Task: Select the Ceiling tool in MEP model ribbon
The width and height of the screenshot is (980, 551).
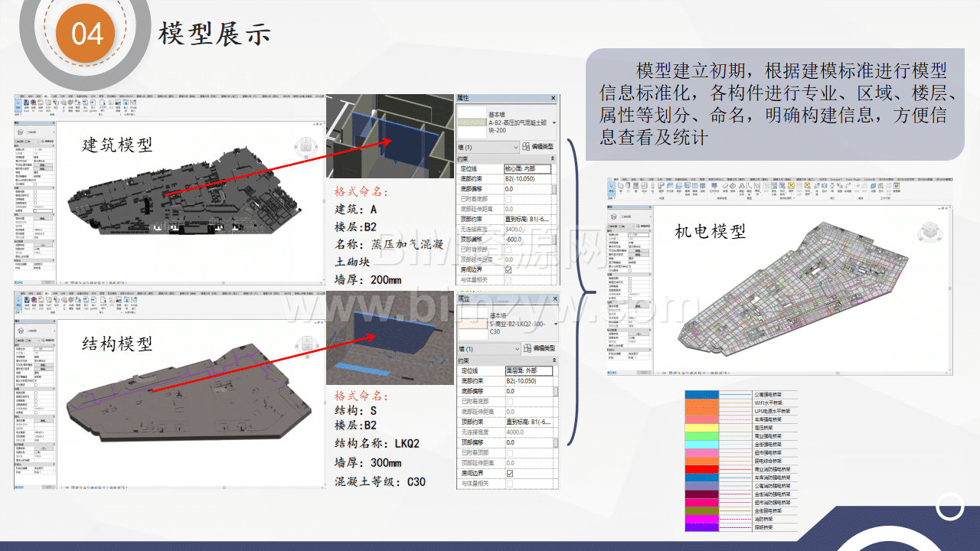Action: point(670,188)
